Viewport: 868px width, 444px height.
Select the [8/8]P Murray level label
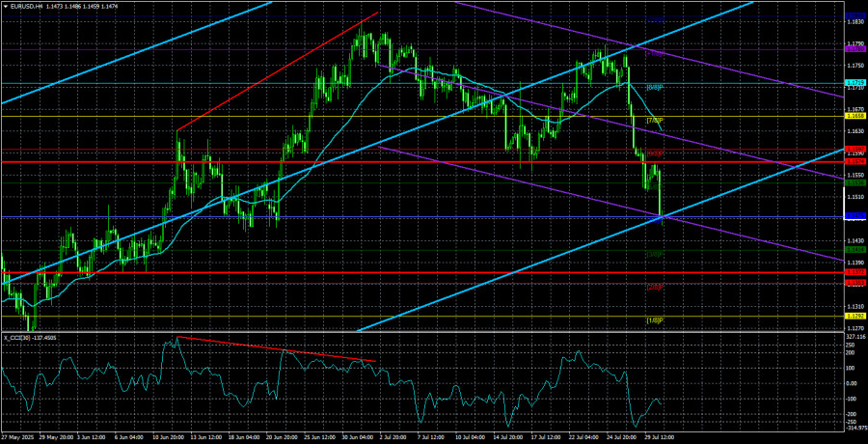click(656, 87)
